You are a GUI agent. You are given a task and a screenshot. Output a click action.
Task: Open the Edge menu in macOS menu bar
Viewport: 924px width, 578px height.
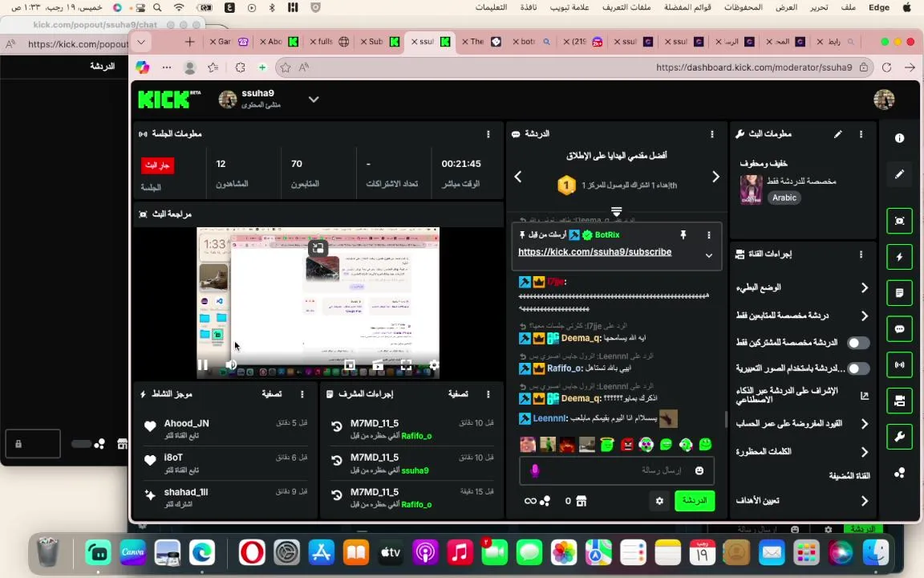878,7
